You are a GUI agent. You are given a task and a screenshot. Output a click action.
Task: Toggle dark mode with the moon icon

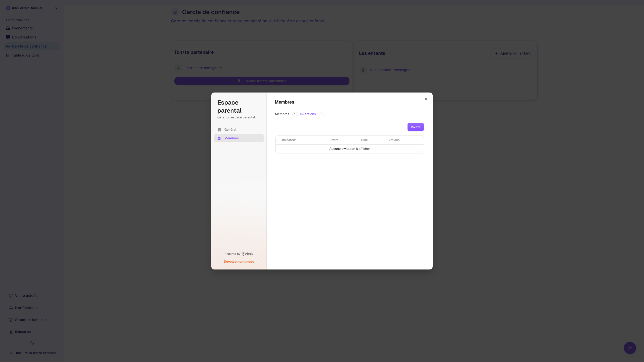tap(32, 343)
